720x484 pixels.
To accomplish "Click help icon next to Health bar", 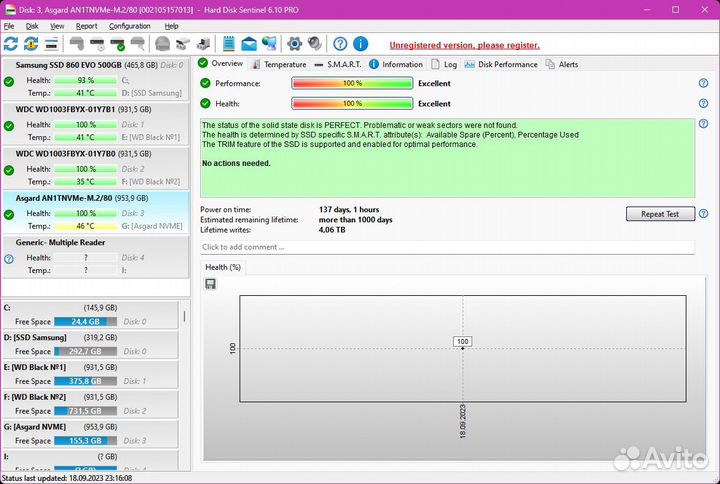I will (703, 103).
